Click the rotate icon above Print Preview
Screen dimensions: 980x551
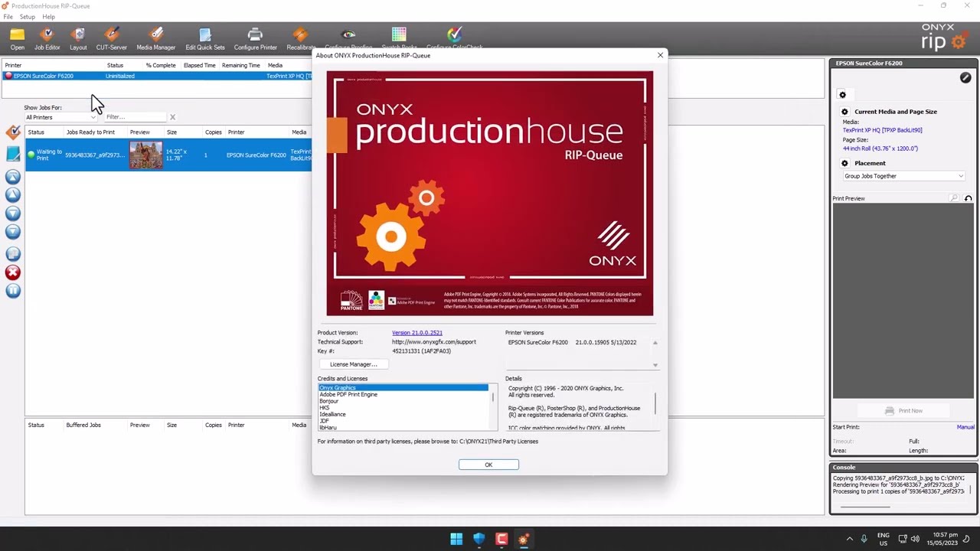(x=969, y=198)
